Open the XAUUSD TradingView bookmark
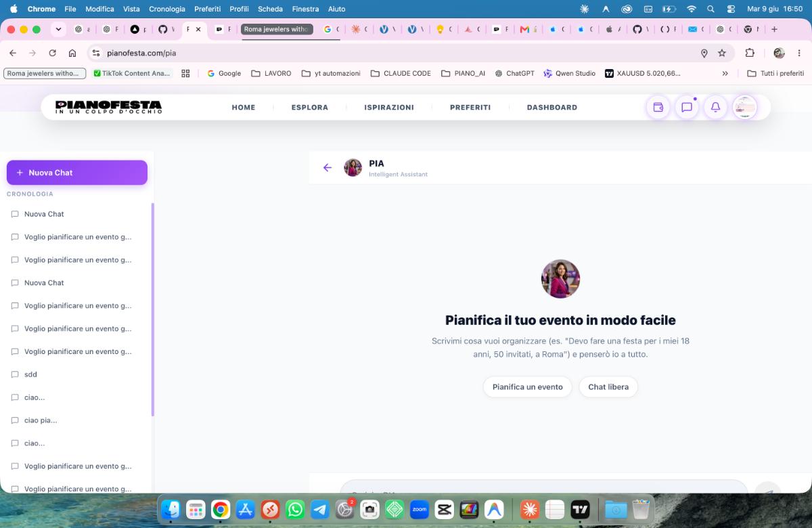The height and width of the screenshot is (528, 812). coord(643,73)
